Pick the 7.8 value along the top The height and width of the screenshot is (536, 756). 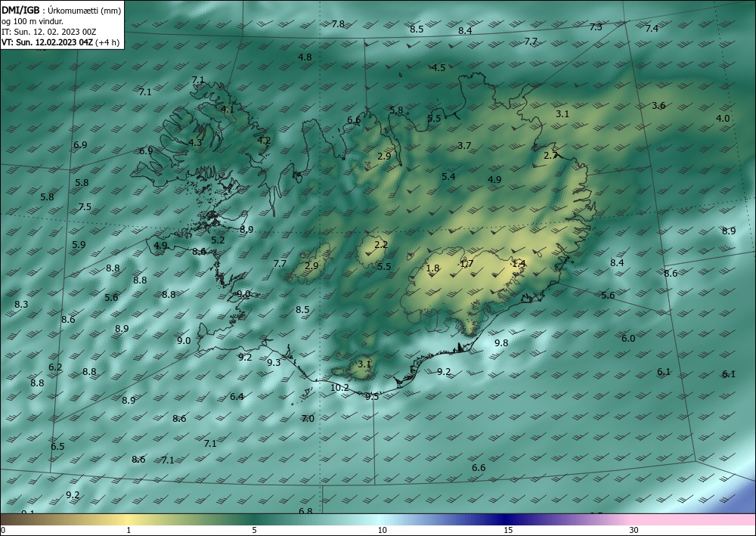[338, 23]
